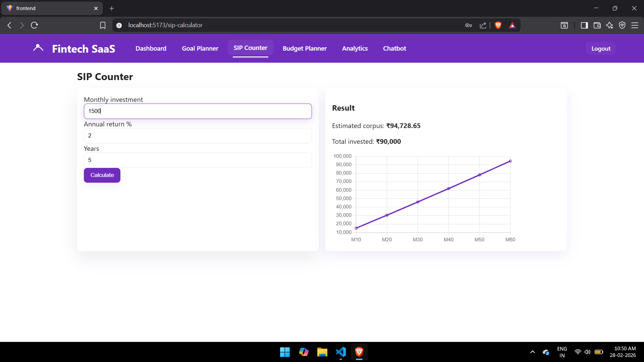The height and width of the screenshot is (362, 644).
Task: Open the Dashboard nav tab
Action: [x=151, y=48]
